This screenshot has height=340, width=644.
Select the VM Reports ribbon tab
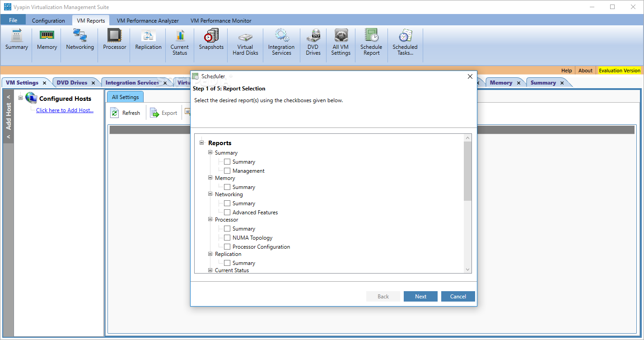click(x=91, y=21)
